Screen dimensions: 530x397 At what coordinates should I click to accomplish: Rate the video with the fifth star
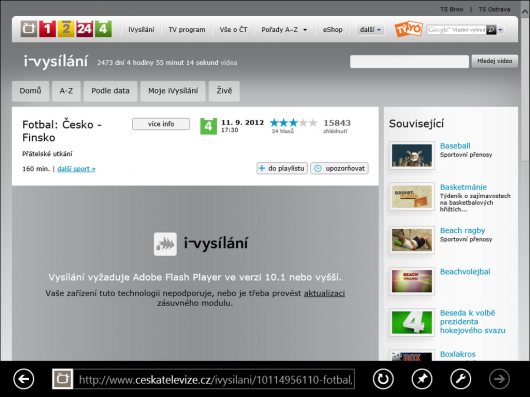click(x=313, y=123)
